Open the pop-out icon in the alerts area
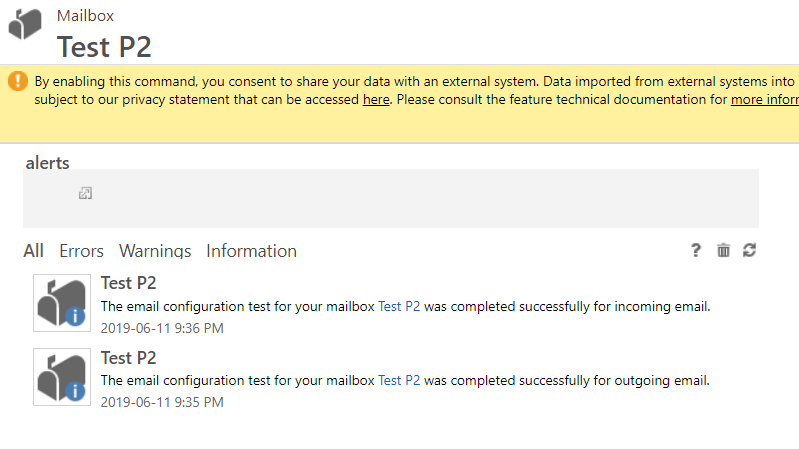 click(85, 193)
